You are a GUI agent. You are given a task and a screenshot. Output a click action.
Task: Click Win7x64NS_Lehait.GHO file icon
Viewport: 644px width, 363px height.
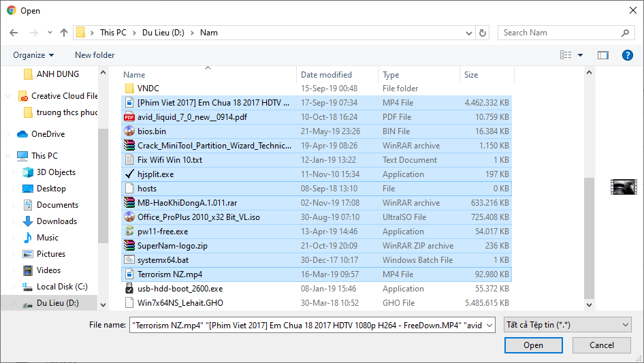click(x=129, y=303)
